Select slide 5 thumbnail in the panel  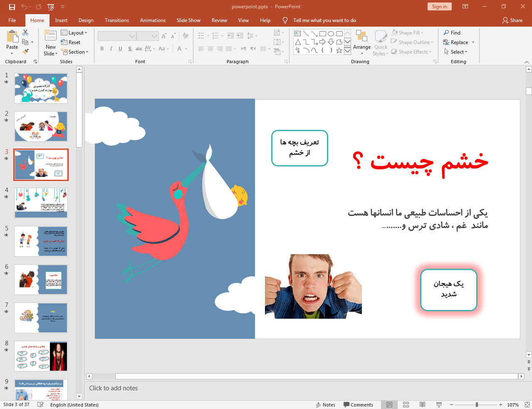[41, 241]
